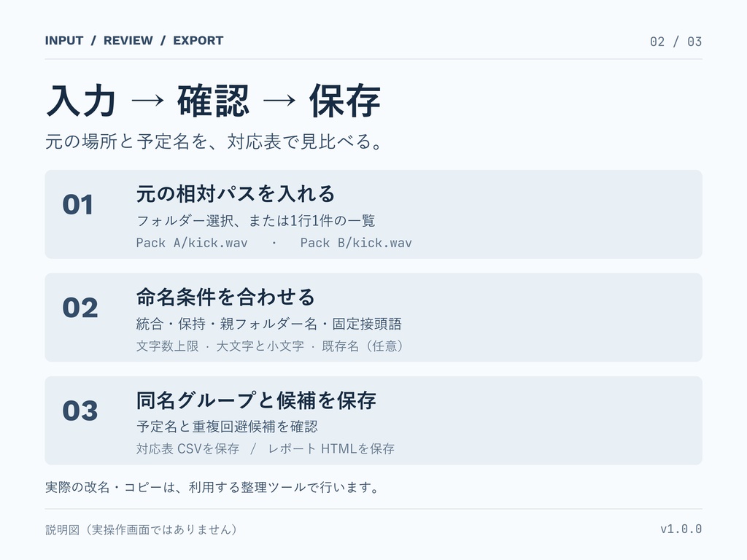Click the レポート HTMLを保存 text

(331, 448)
